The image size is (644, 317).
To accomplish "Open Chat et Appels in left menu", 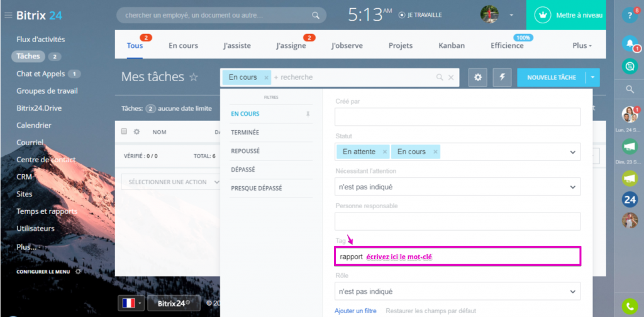I will coord(41,74).
